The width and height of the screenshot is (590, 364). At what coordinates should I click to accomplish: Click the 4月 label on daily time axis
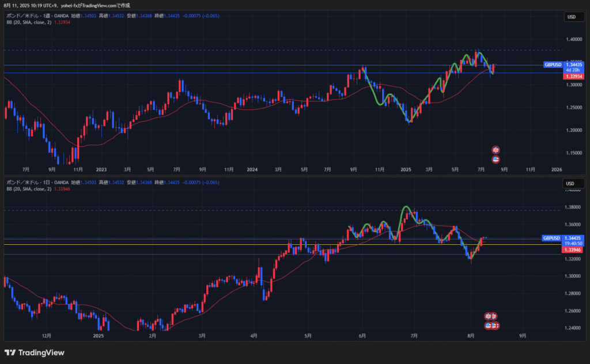pos(254,336)
